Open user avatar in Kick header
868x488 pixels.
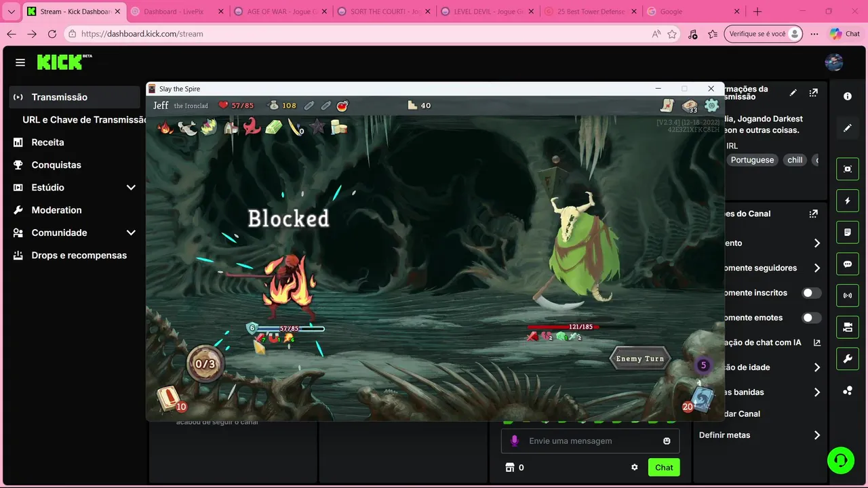pos(834,62)
